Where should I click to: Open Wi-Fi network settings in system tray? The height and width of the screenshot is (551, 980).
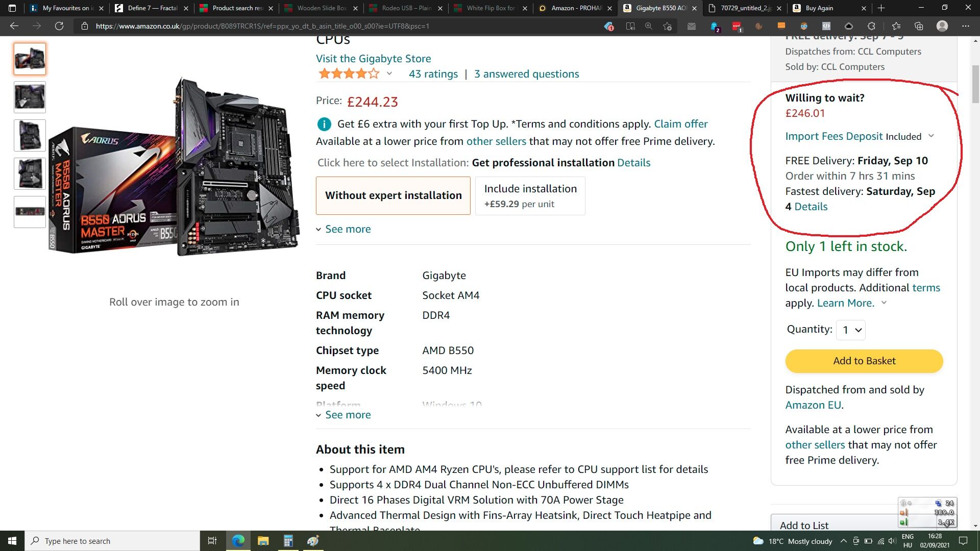point(881,541)
